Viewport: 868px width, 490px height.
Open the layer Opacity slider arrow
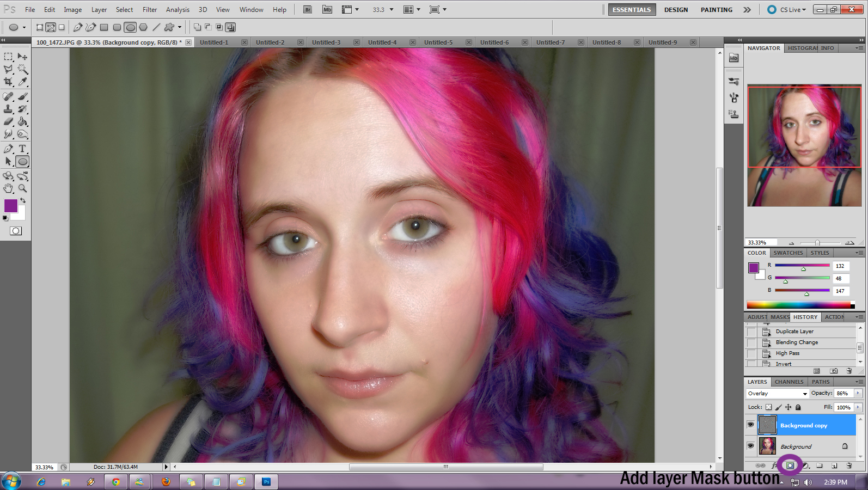coord(858,393)
